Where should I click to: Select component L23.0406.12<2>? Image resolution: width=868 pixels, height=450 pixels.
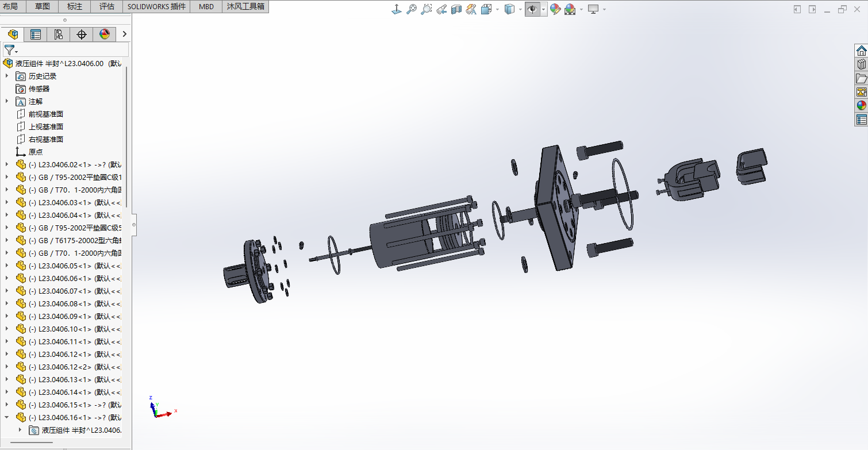(x=69, y=367)
